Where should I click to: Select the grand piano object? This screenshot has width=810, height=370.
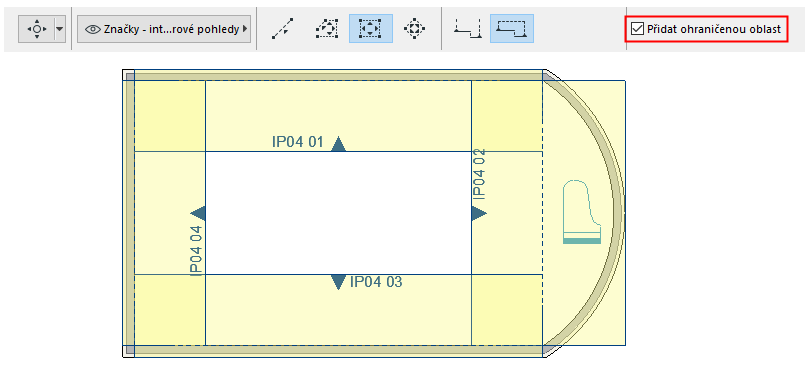point(582,212)
